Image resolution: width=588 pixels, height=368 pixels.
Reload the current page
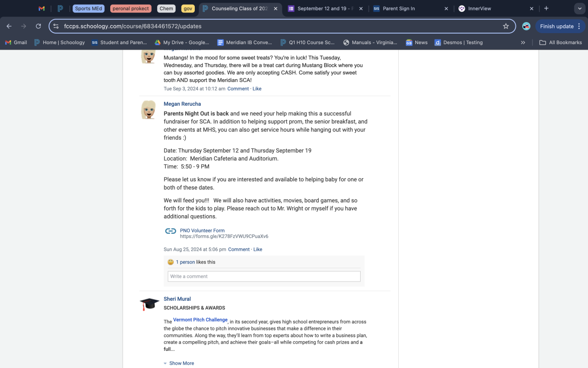(39, 26)
